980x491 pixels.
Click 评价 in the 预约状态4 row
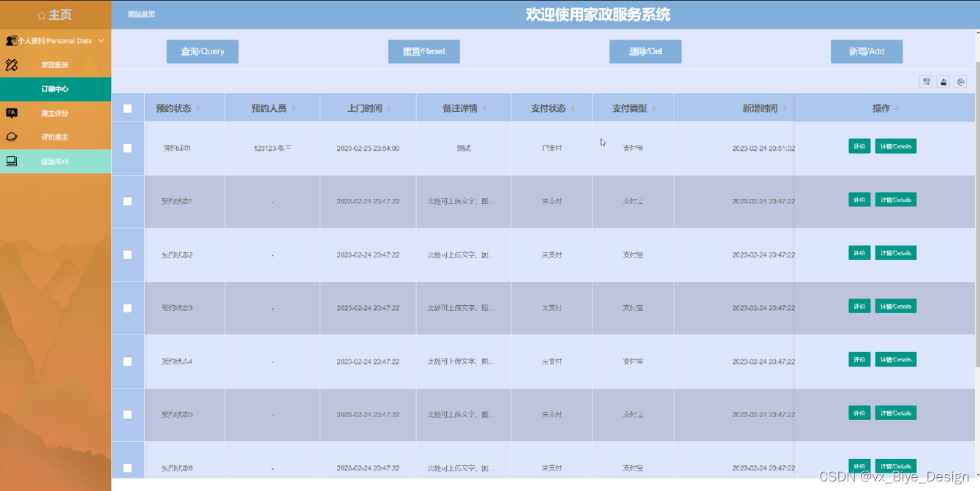[859, 360]
